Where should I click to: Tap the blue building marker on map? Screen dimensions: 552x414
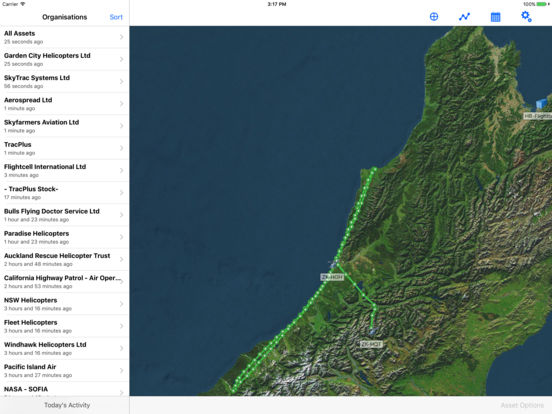tap(541, 104)
